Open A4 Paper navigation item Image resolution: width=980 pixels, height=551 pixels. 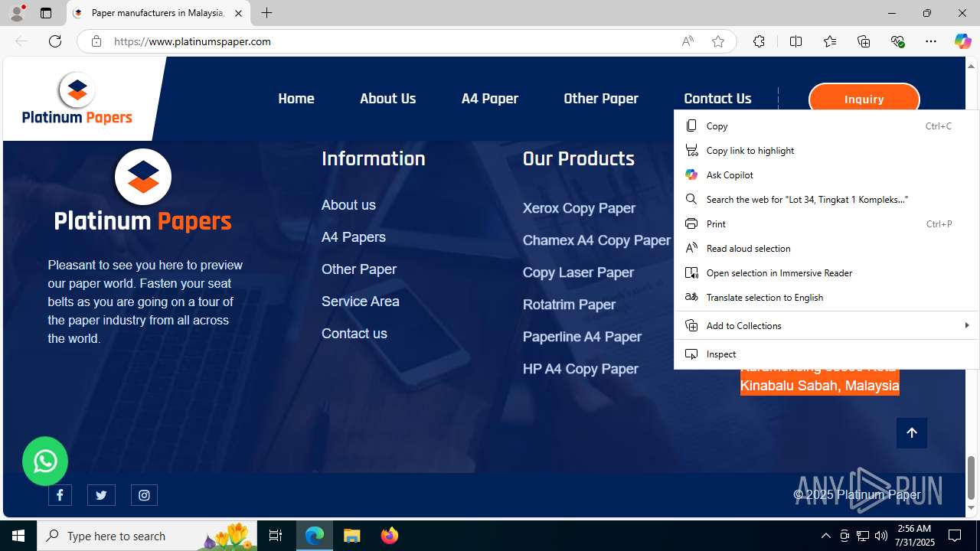tap(490, 99)
